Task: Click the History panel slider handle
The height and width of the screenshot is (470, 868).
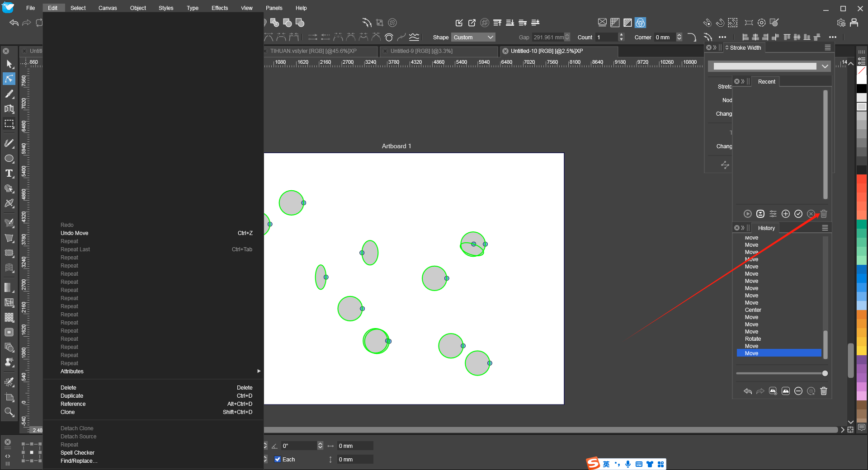Action: (825, 373)
